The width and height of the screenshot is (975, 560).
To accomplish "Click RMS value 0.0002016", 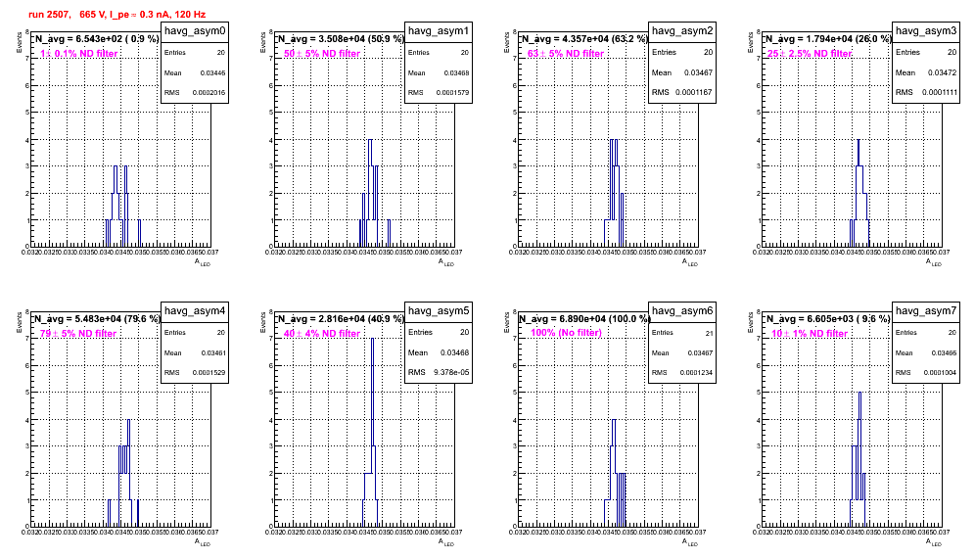I will [x=209, y=93].
